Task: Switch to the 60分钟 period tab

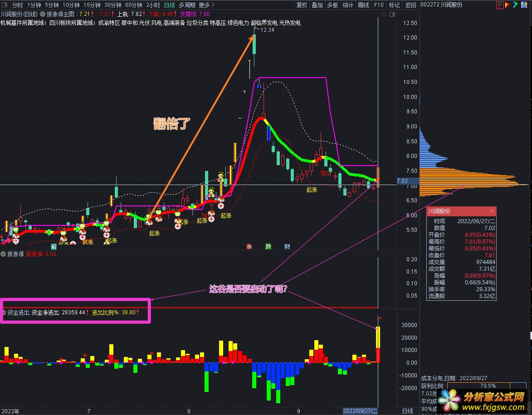Action: (x=134, y=5)
